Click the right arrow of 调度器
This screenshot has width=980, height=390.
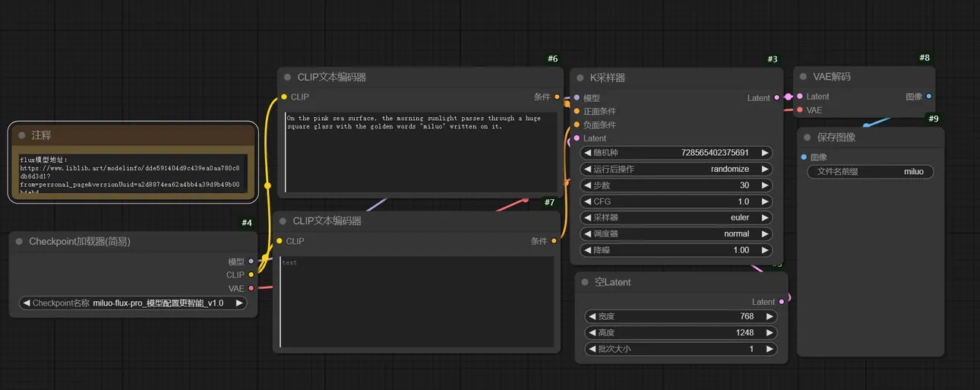tap(765, 234)
